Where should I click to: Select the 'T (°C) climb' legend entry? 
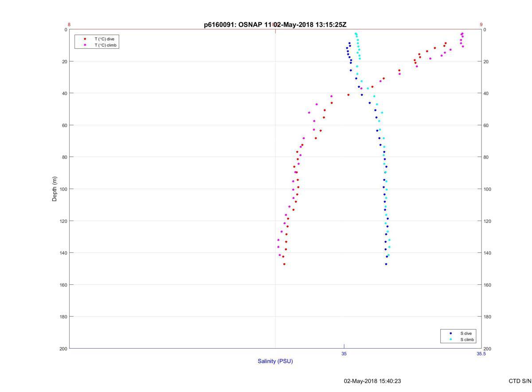pyautogui.click(x=106, y=45)
